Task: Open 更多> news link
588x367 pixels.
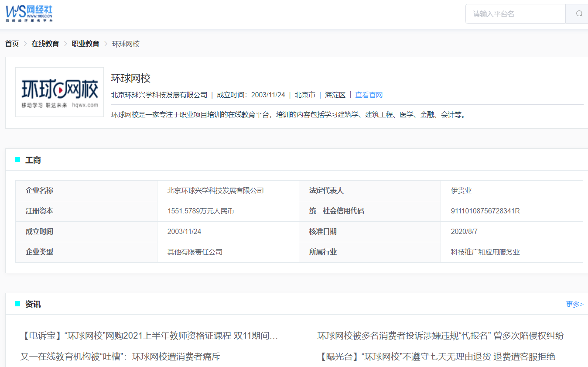Action: pos(574,304)
